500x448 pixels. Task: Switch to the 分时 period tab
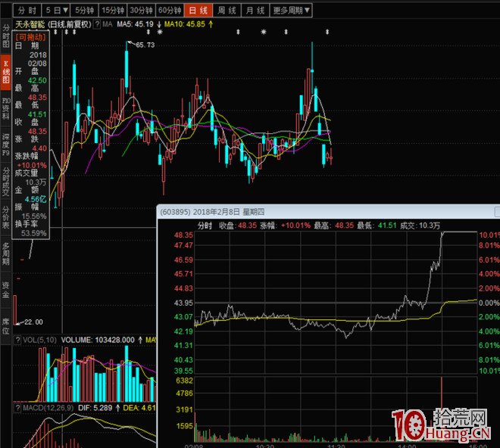click(27, 11)
